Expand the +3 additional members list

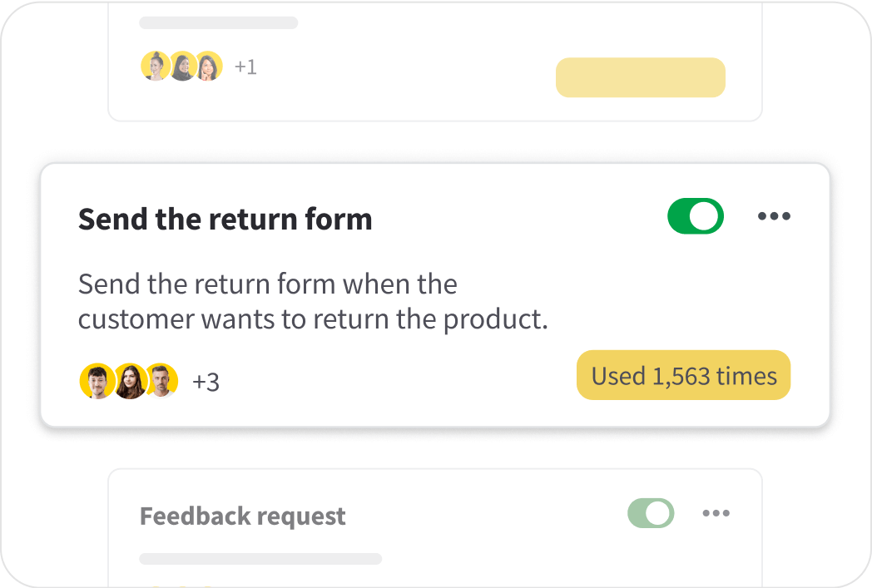pos(206,382)
